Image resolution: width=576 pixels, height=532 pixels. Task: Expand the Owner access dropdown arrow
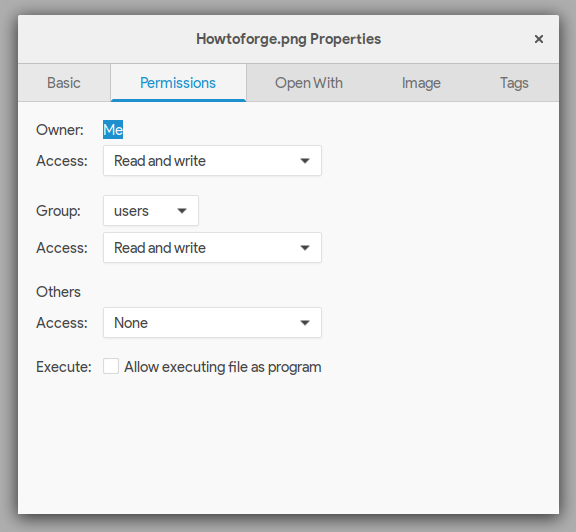click(305, 161)
